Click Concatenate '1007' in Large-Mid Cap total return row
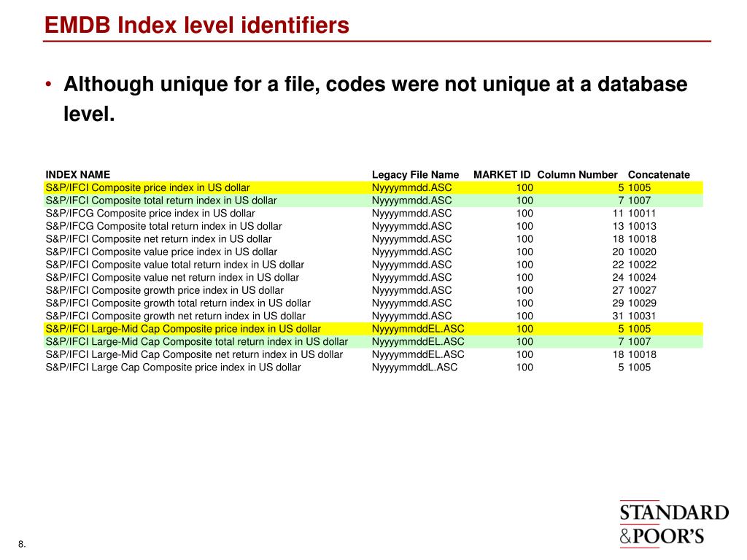Viewport: 747px width, 560px height. pyautogui.click(x=639, y=342)
